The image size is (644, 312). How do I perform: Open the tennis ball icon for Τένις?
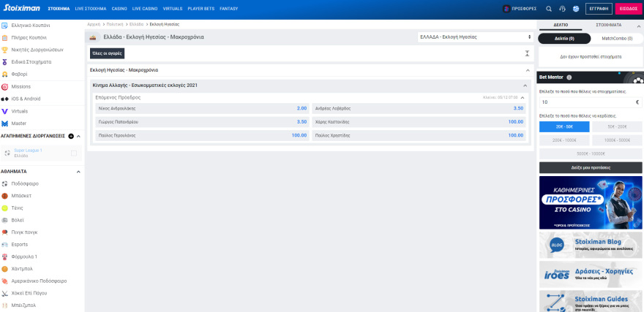[5, 208]
